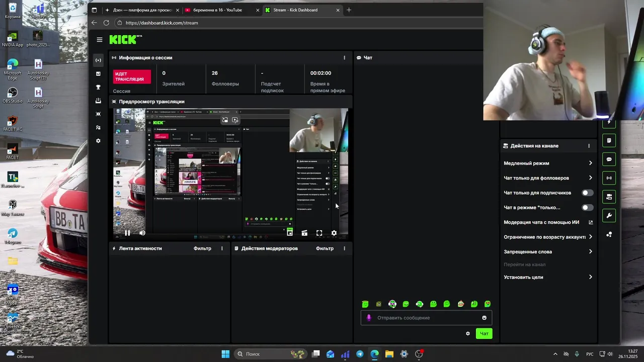Open Фильтр in Лента активности panel
Image resolution: width=644 pixels, height=362 pixels.
(202, 248)
